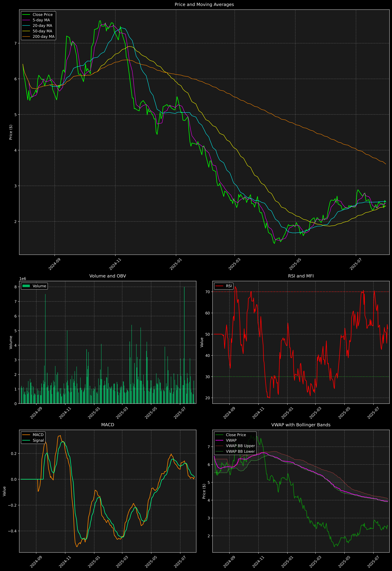
Task: Click y-axis tick "5" on the top price chart
Action: [x=15, y=115]
